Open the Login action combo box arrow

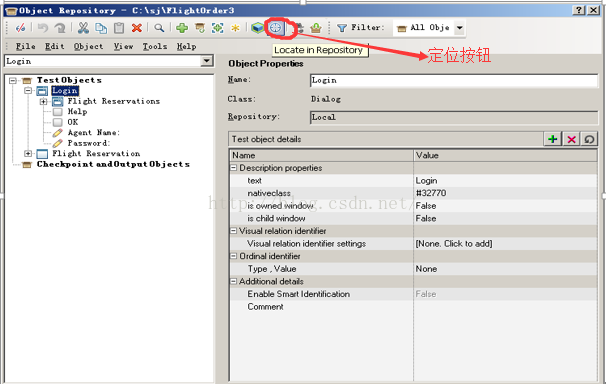(207, 61)
